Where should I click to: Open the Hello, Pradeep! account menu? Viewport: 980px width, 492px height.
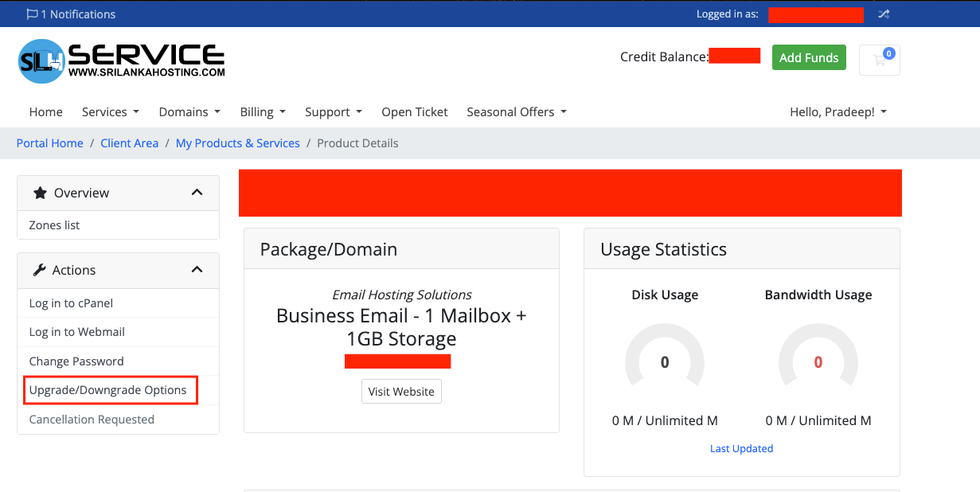(837, 112)
